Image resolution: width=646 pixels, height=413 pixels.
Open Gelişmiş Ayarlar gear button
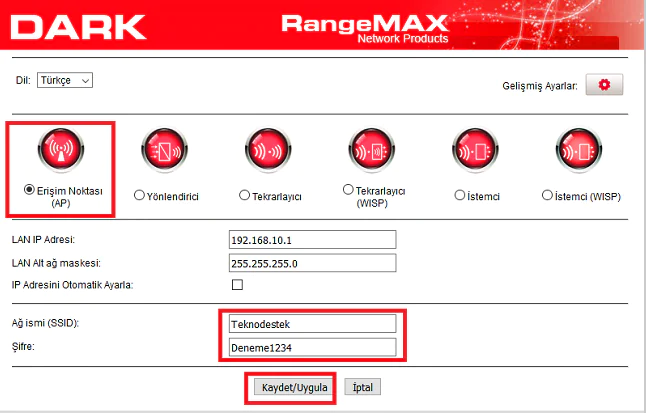tap(604, 84)
